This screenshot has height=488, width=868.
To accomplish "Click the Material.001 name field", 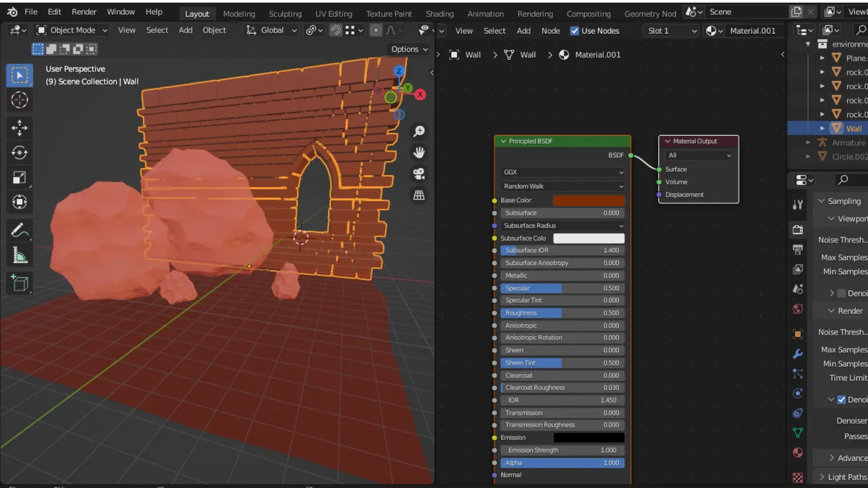I will 753,30.
